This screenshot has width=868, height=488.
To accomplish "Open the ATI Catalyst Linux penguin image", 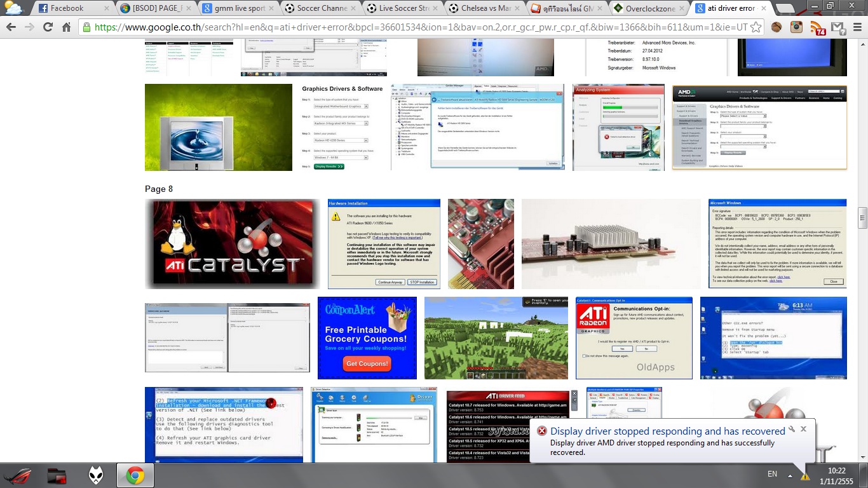I will 233,244.
